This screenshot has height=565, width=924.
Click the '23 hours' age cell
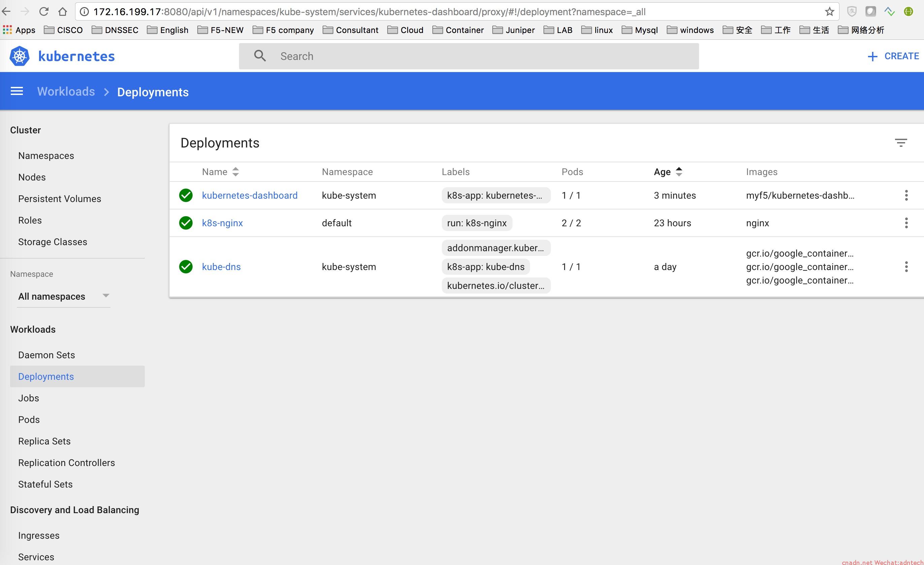click(x=672, y=223)
